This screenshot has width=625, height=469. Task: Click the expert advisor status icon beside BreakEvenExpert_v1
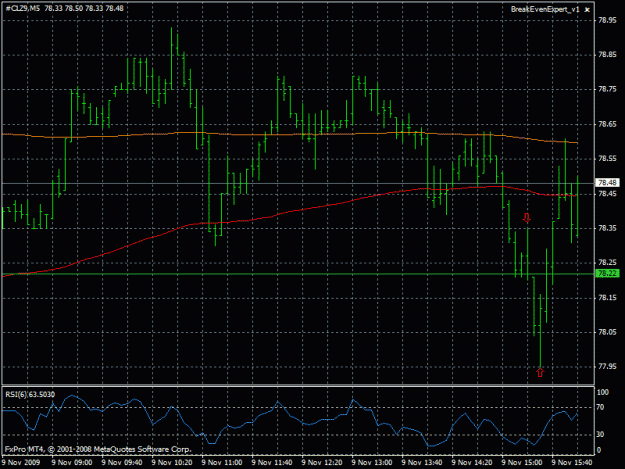(587, 10)
